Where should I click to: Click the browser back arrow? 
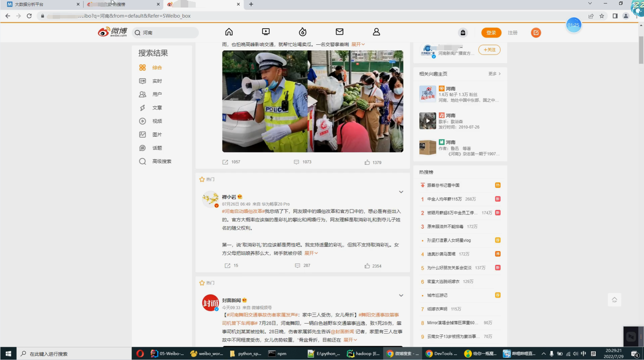coord(8,16)
